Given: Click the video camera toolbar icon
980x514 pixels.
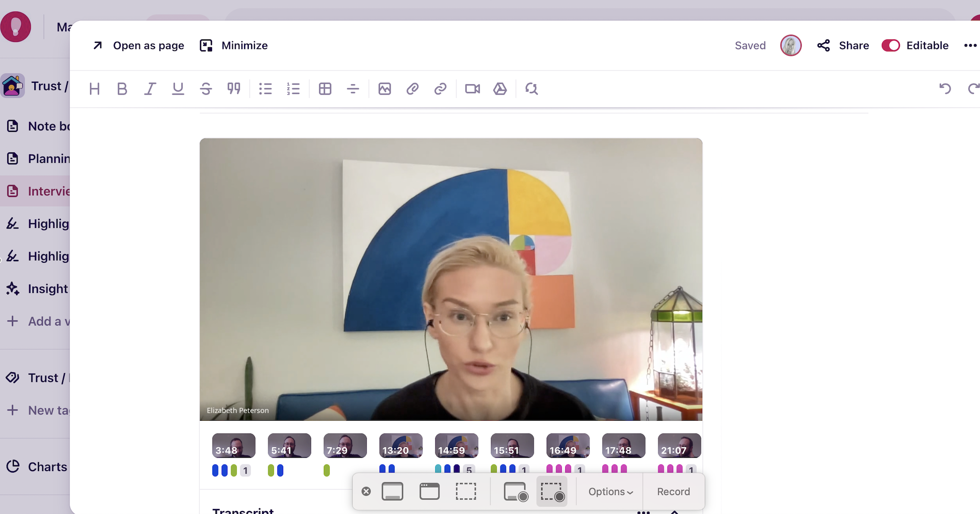Looking at the screenshot, I should (472, 89).
